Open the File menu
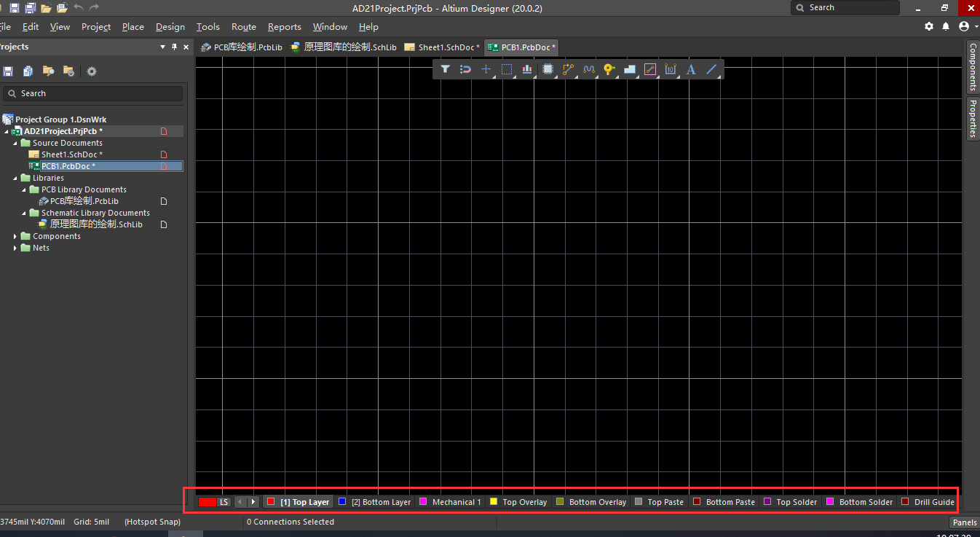This screenshot has height=537, width=980. pos(5,26)
